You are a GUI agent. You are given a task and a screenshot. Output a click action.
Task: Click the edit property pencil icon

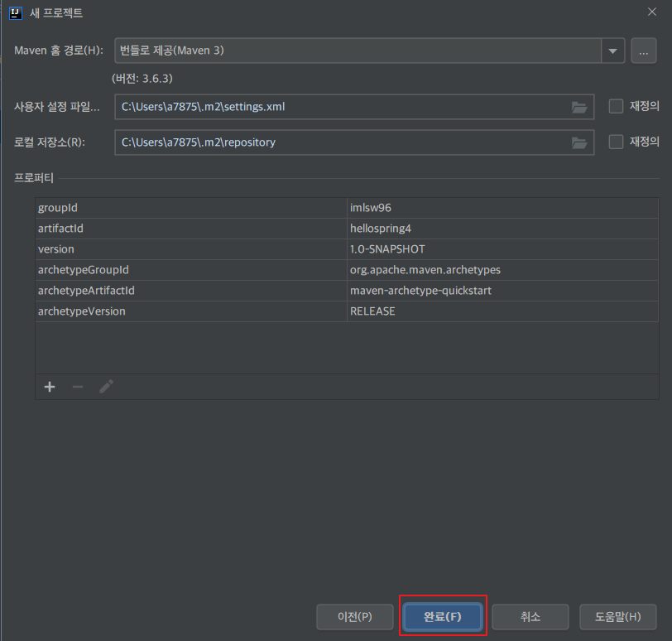pyautogui.click(x=106, y=387)
